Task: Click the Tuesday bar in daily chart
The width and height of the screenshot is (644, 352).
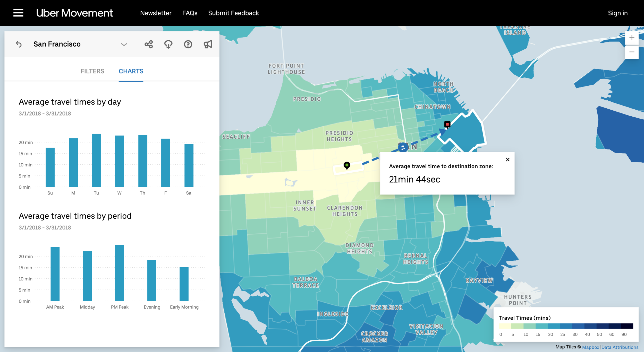Action: [96, 161]
